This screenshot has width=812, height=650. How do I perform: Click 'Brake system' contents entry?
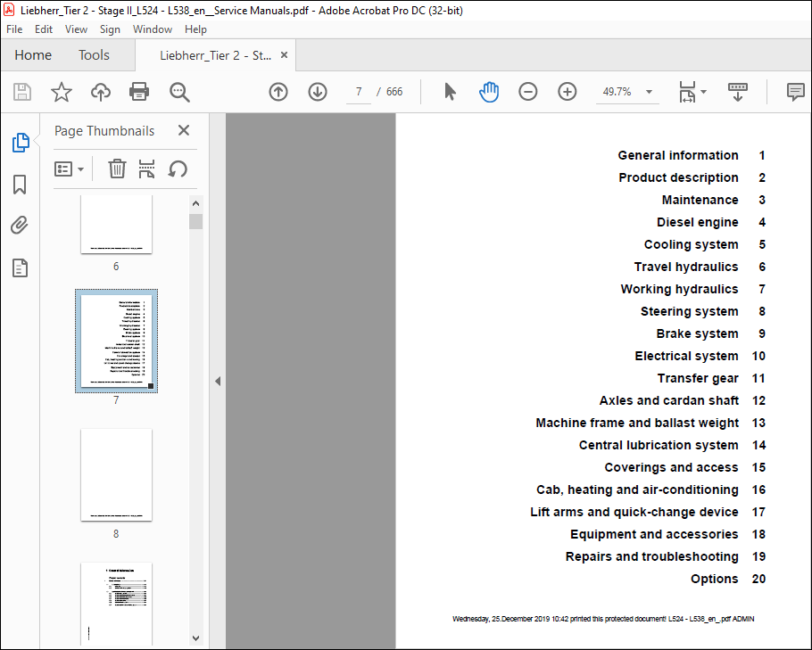pyautogui.click(x=697, y=333)
